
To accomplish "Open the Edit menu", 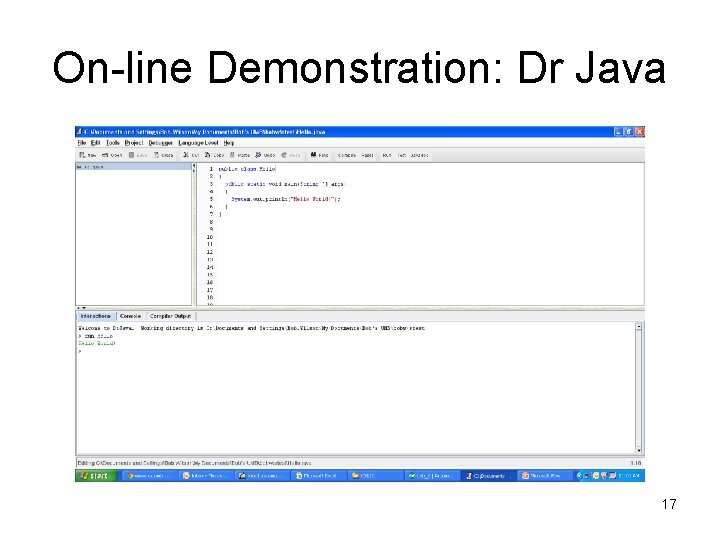I will (96, 143).
